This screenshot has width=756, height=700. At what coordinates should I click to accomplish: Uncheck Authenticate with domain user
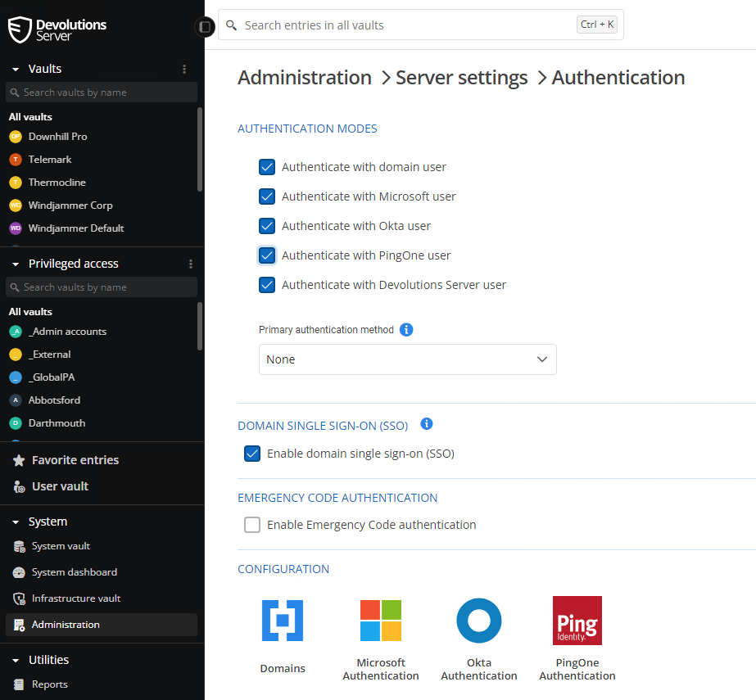tap(267, 167)
